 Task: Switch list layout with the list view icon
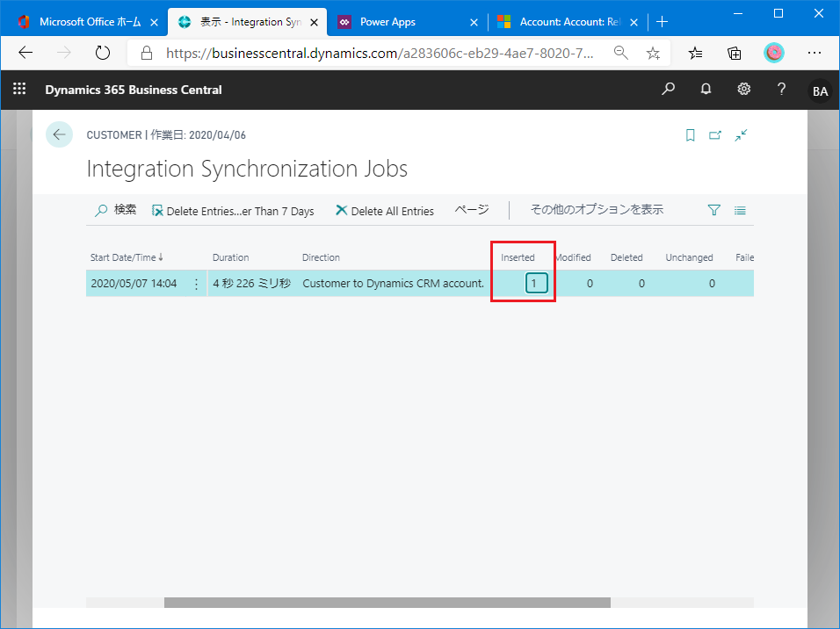(x=740, y=211)
